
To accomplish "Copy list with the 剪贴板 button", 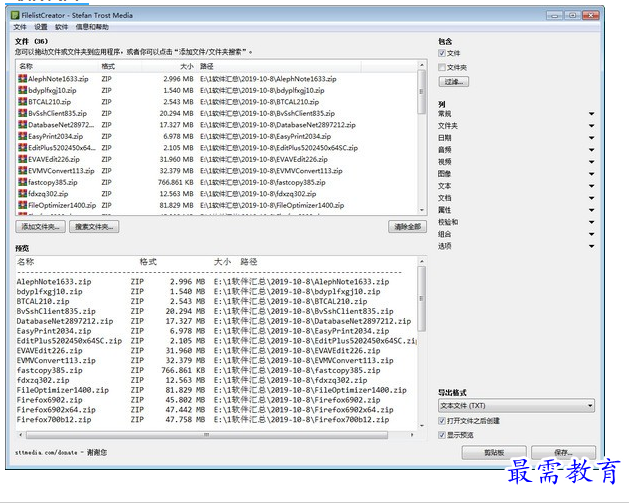I will click(494, 452).
